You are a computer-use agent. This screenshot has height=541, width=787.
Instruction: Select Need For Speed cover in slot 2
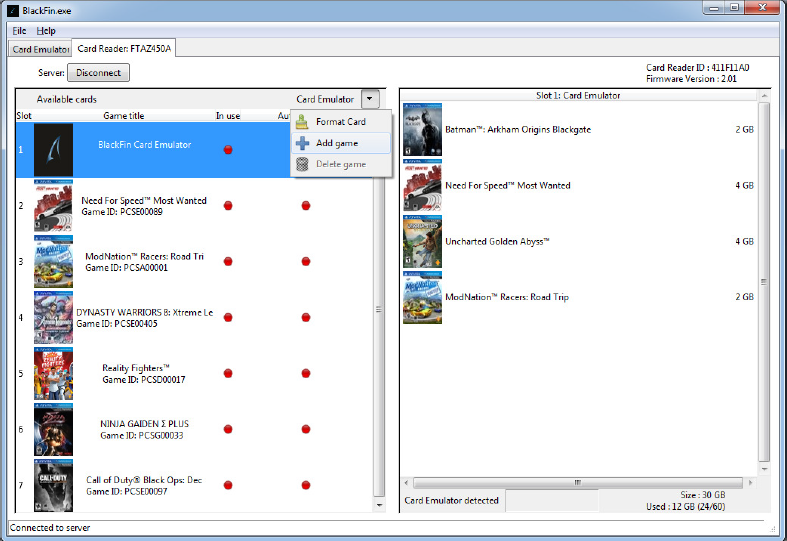pyautogui.click(x=53, y=205)
